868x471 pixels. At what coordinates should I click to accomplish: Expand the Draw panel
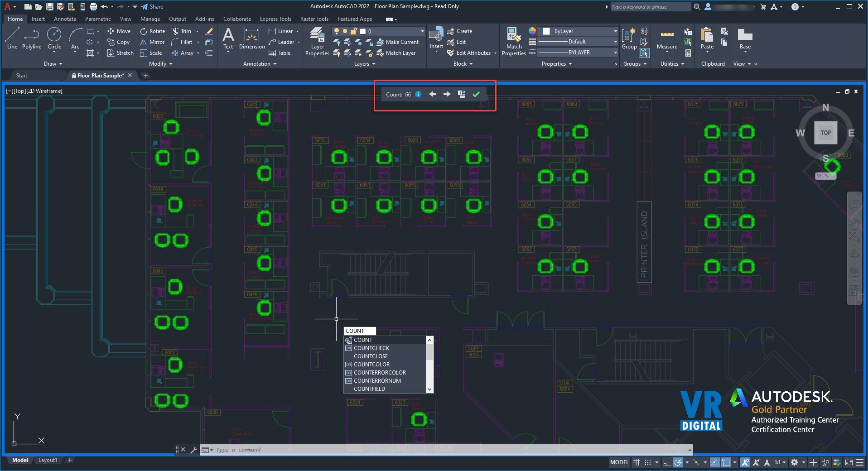[x=53, y=64]
